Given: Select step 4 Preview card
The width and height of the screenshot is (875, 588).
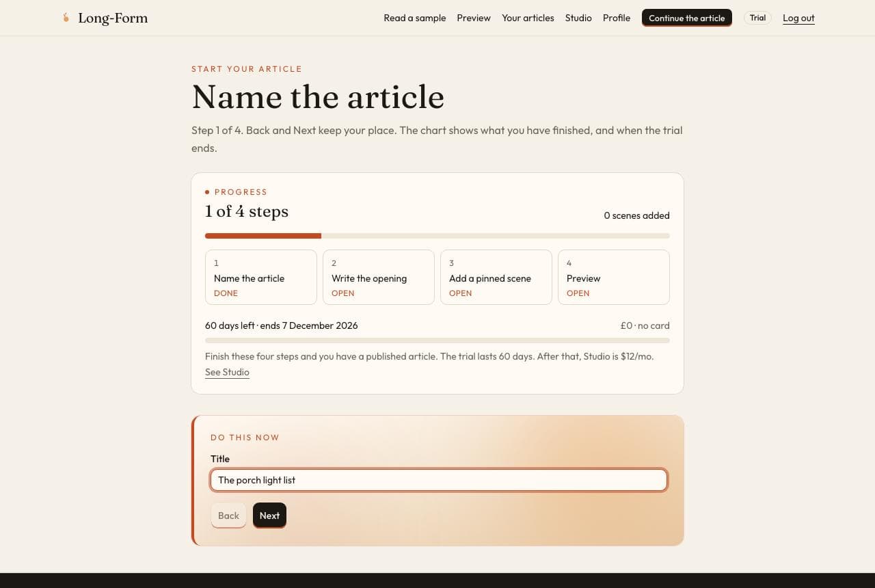Looking at the screenshot, I should coord(614,277).
